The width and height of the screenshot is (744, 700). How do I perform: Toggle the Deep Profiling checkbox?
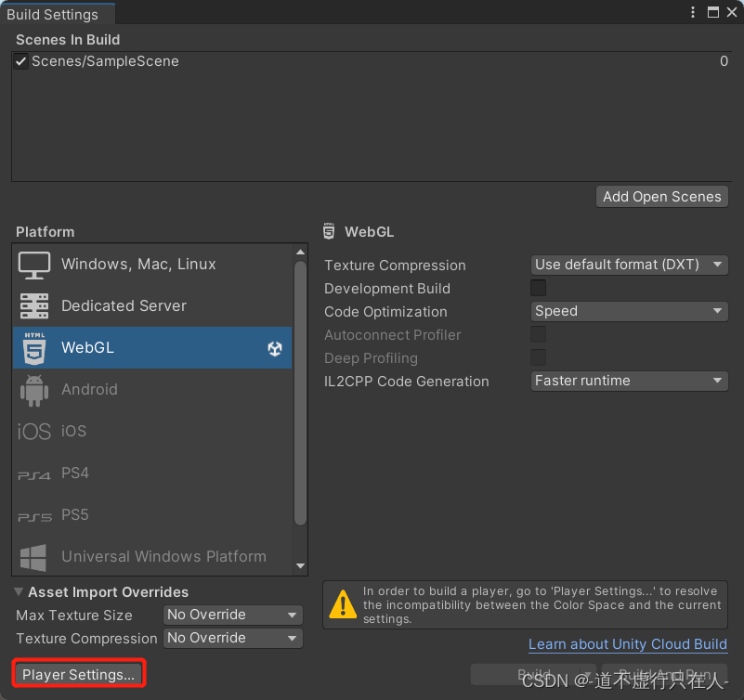pos(538,357)
